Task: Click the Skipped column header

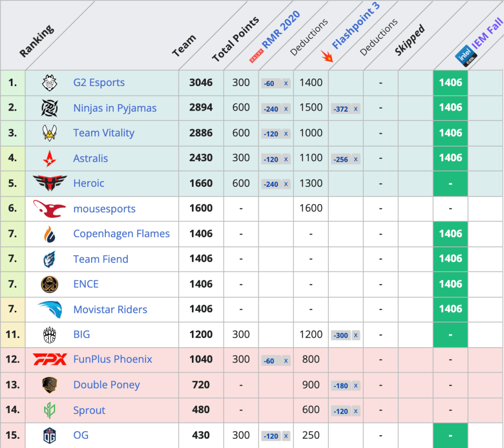Action: coord(410,40)
